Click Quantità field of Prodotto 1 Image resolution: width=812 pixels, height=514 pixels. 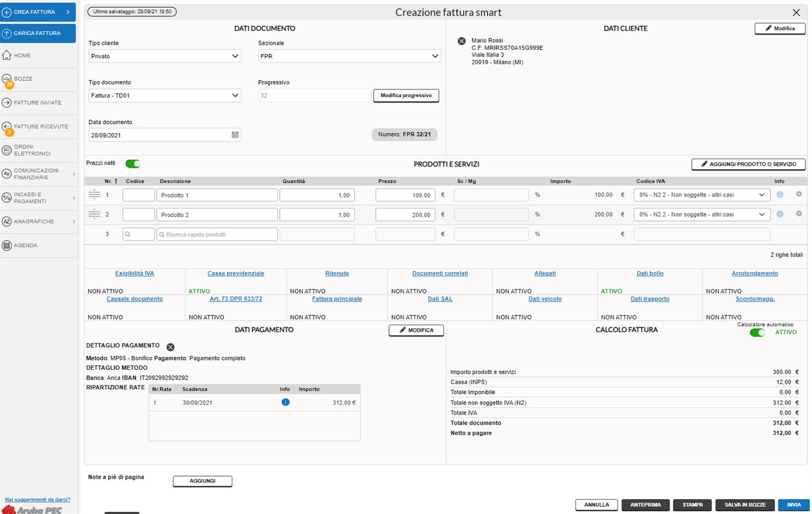tap(317, 195)
